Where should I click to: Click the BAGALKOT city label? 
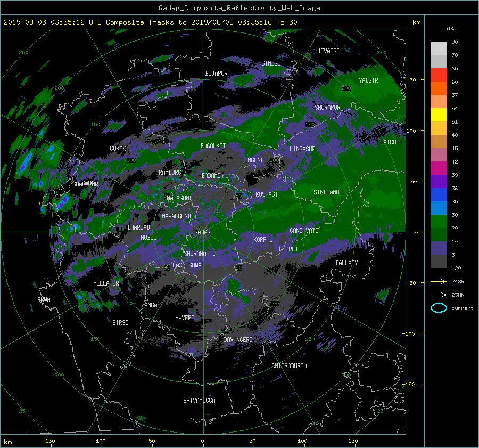tap(213, 146)
